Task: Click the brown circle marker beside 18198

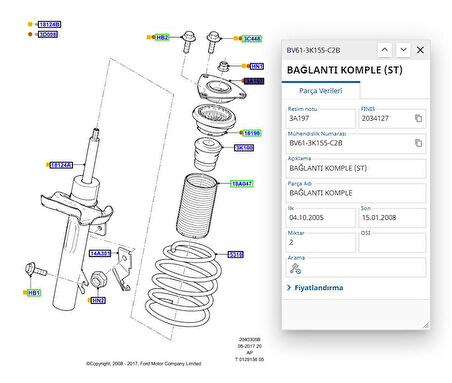Action: coord(241,133)
